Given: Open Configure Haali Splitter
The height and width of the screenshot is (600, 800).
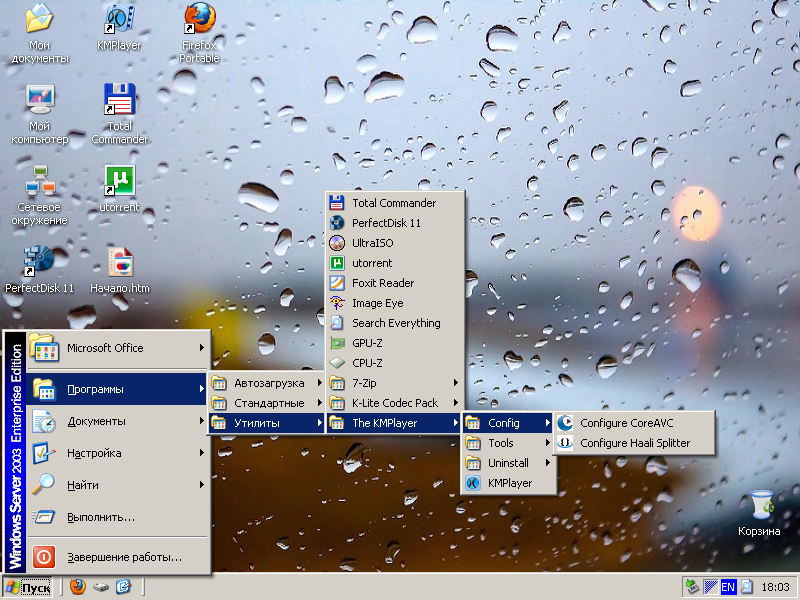Looking at the screenshot, I should click(x=634, y=443).
